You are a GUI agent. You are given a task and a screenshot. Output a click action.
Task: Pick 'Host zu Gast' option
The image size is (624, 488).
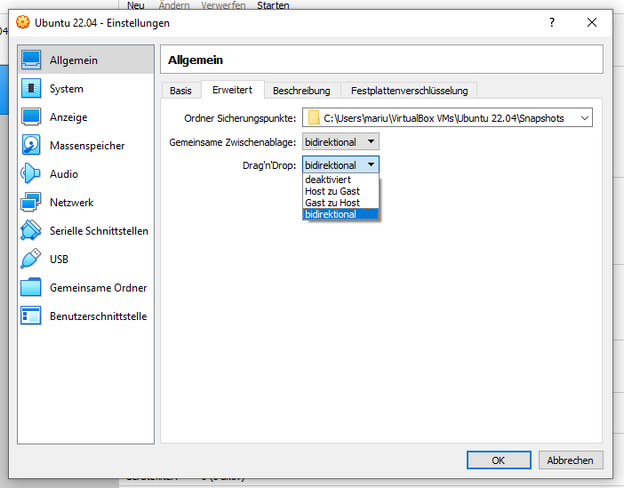click(332, 191)
